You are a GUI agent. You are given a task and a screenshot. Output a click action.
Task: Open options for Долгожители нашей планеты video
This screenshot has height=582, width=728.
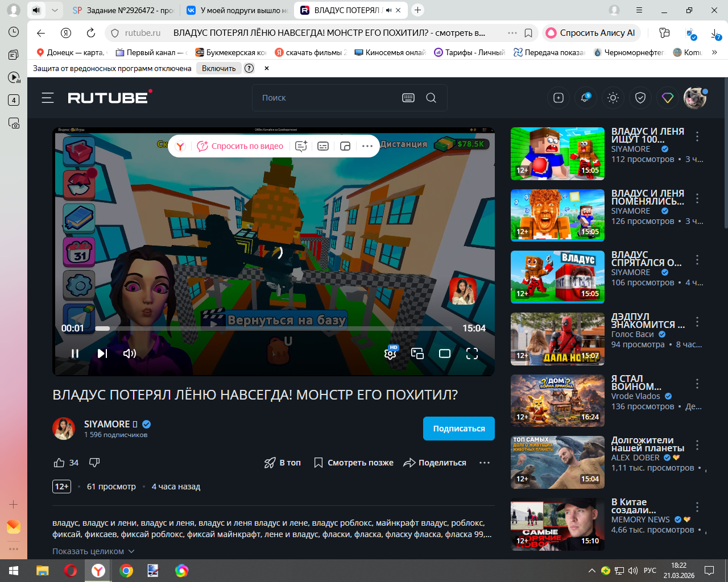click(x=697, y=445)
